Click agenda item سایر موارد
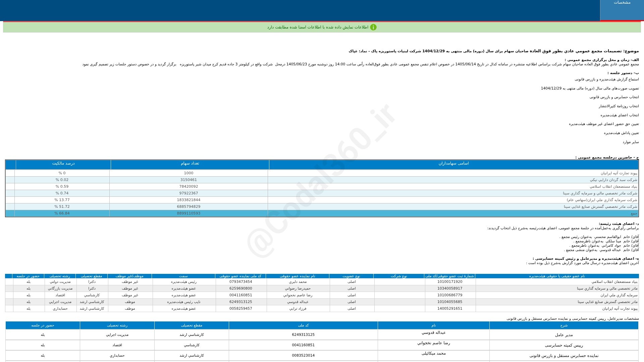644x362 pixels. pyautogui.click(x=631, y=142)
